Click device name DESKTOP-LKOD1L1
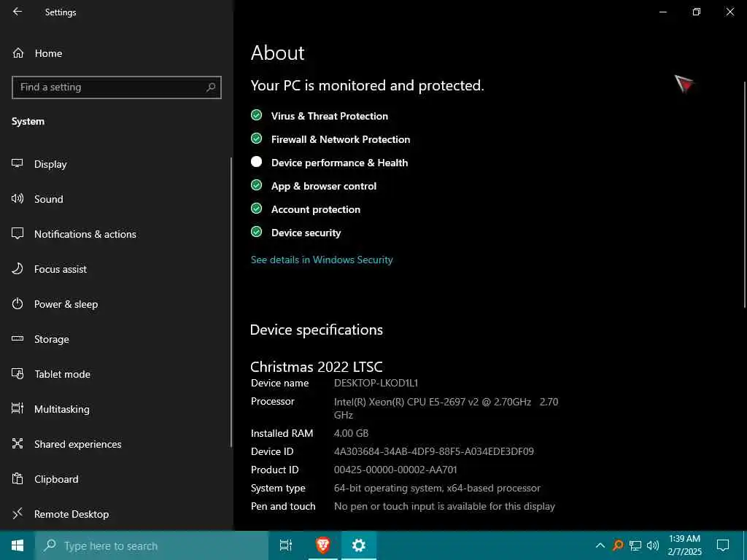747x560 pixels. coord(376,383)
